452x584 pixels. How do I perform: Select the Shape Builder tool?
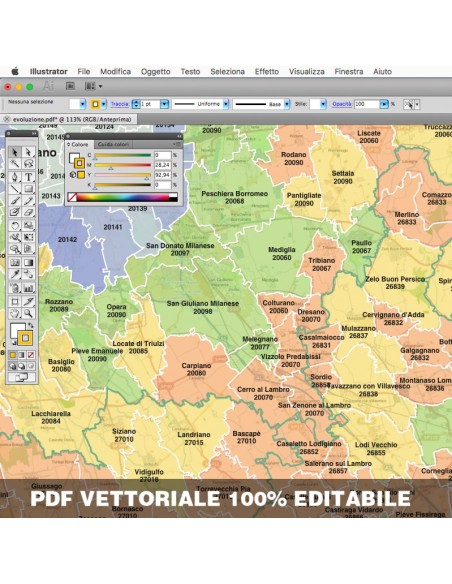[x=15, y=248]
